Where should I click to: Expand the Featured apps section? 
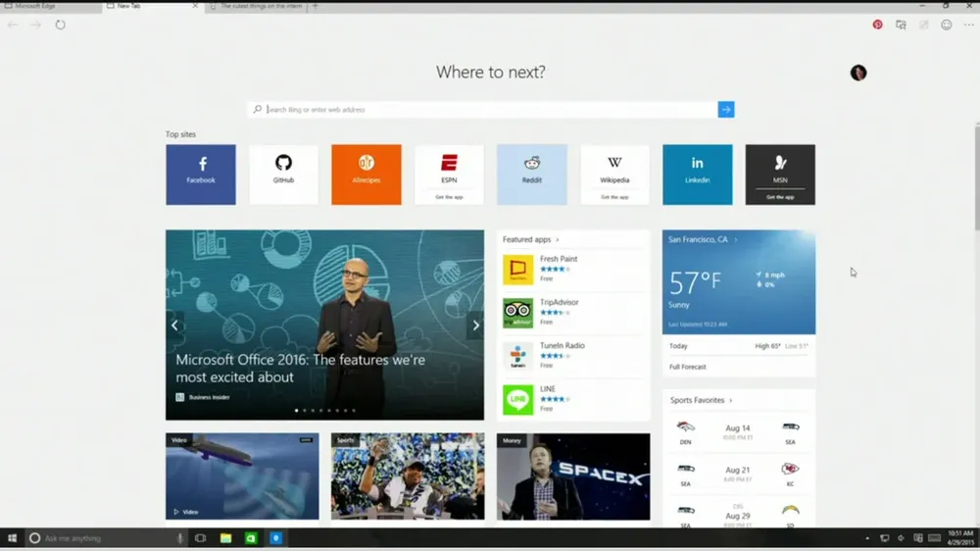[x=530, y=239]
